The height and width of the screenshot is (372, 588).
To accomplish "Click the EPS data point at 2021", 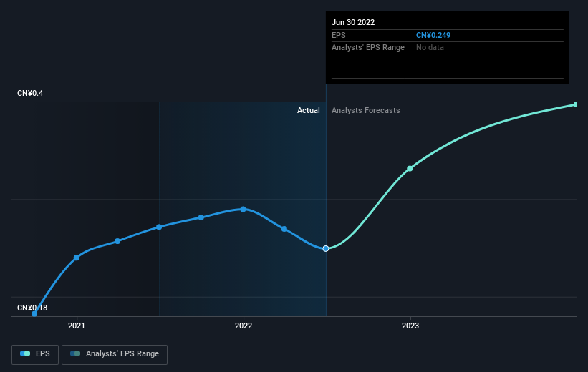I will click(77, 258).
